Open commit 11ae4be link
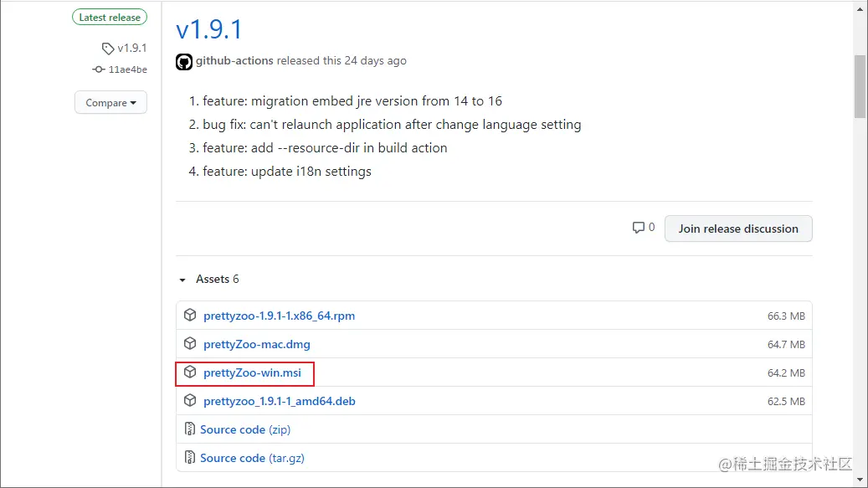The width and height of the screenshot is (868, 488). (x=128, y=69)
